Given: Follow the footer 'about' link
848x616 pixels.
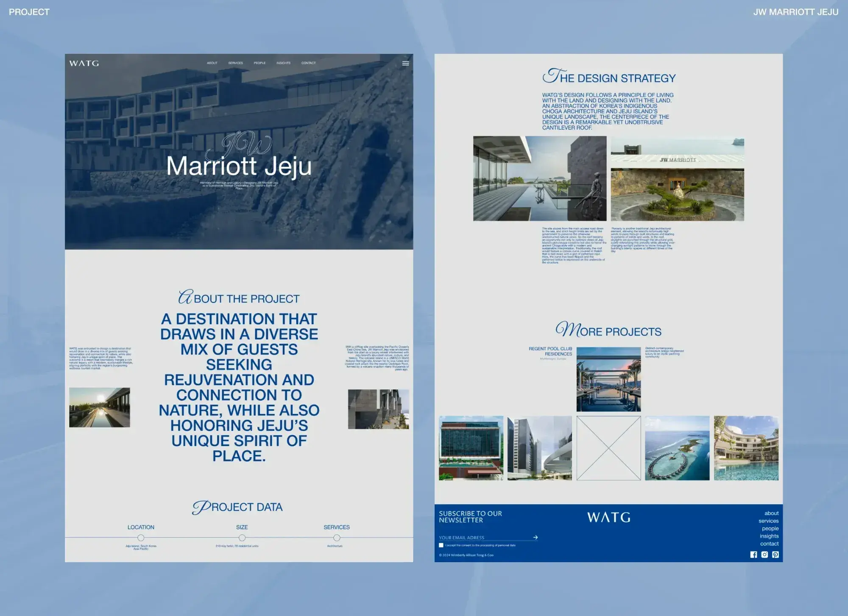Looking at the screenshot, I should coord(771,513).
